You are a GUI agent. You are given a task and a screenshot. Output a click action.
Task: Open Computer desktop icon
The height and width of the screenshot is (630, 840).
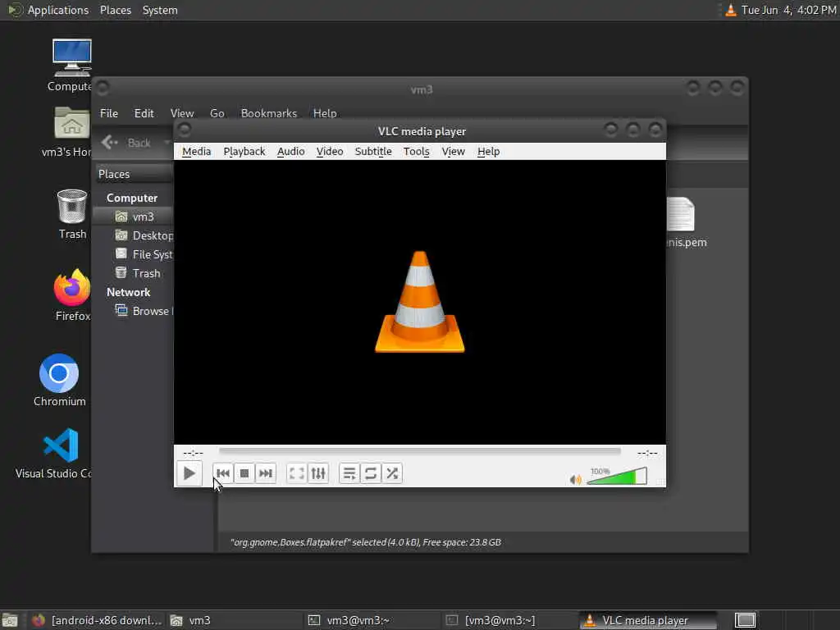pos(71,65)
